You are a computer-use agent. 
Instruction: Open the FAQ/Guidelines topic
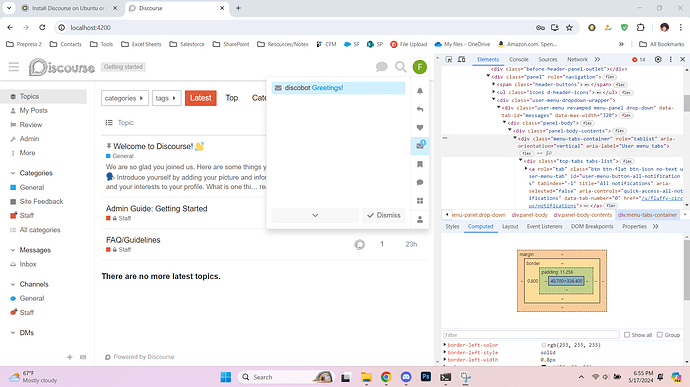(x=133, y=240)
